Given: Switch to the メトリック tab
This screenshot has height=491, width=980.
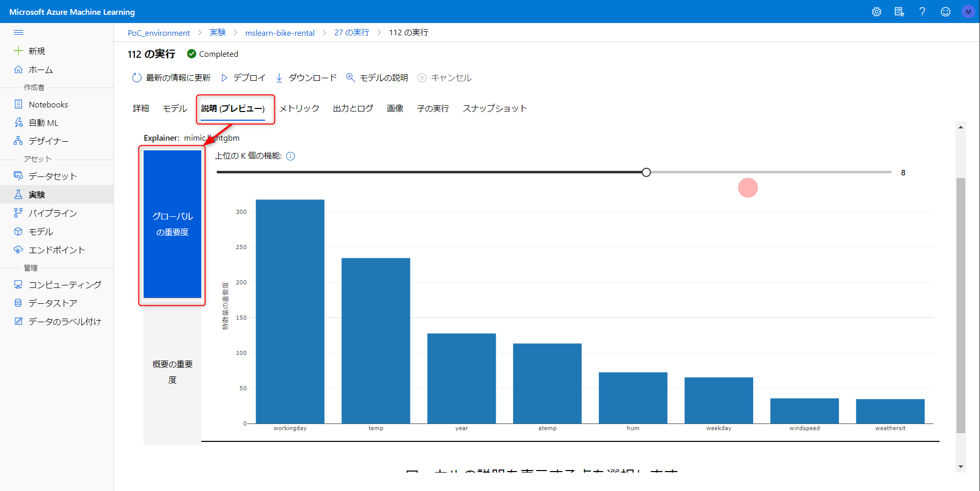Looking at the screenshot, I should point(299,108).
